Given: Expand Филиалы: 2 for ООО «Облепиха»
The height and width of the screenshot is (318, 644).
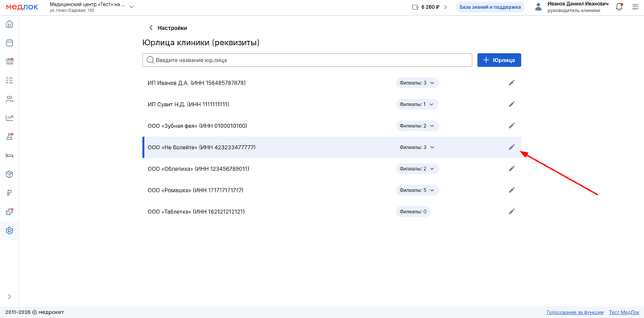Looking at the screenshot, I should click(x=417, y=168).
